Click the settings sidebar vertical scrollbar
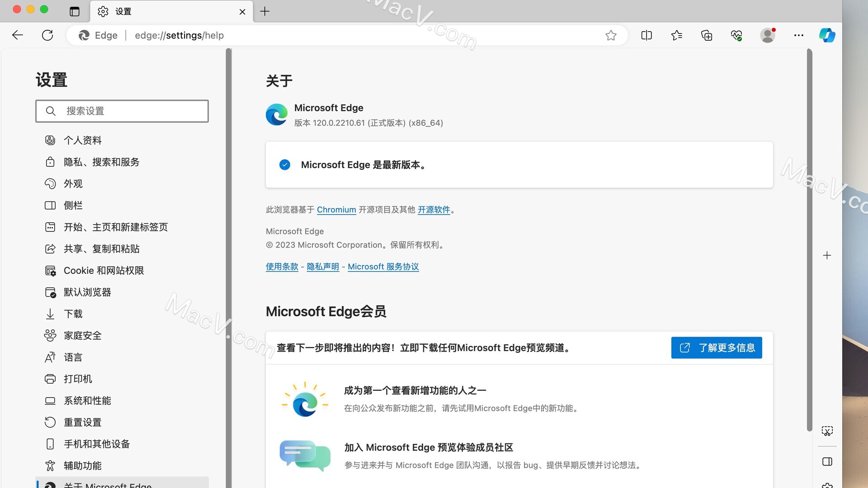This screenshot has height=488, width=868. click(229, 268)
